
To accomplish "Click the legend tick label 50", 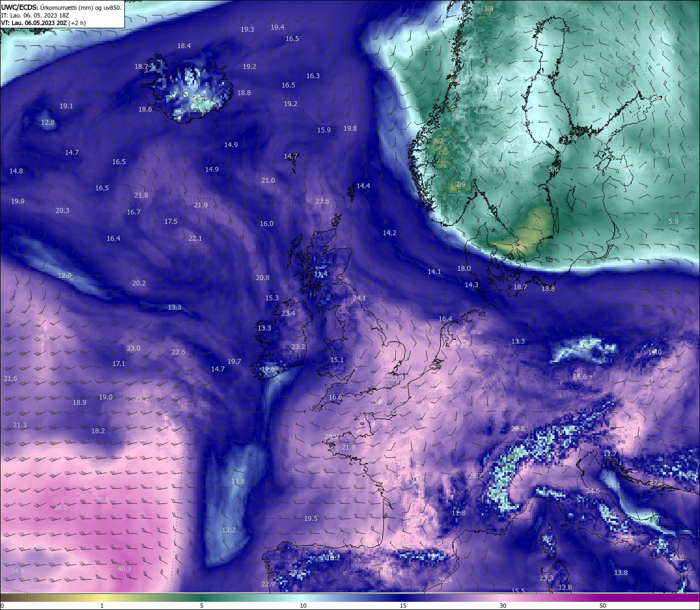I will pyautogui.click(x=603, y=606).
